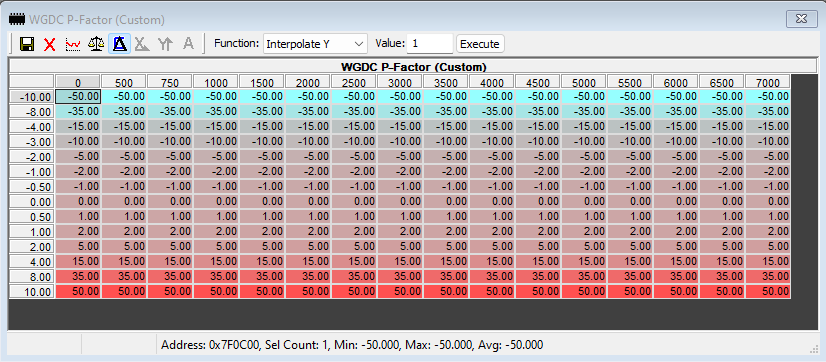Select the 4.00 row header
Screen dimensions: 826x362
pos(32,262)
